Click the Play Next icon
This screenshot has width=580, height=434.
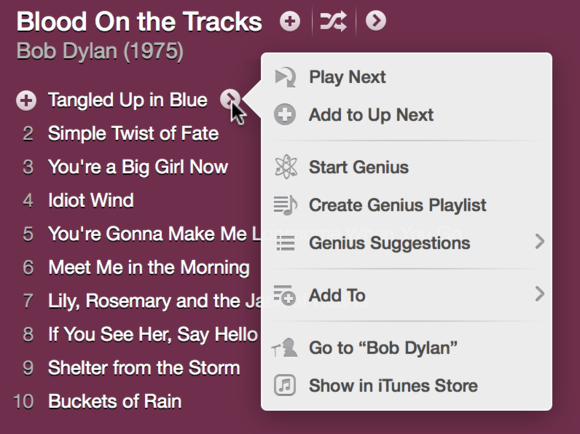point(285,77)
